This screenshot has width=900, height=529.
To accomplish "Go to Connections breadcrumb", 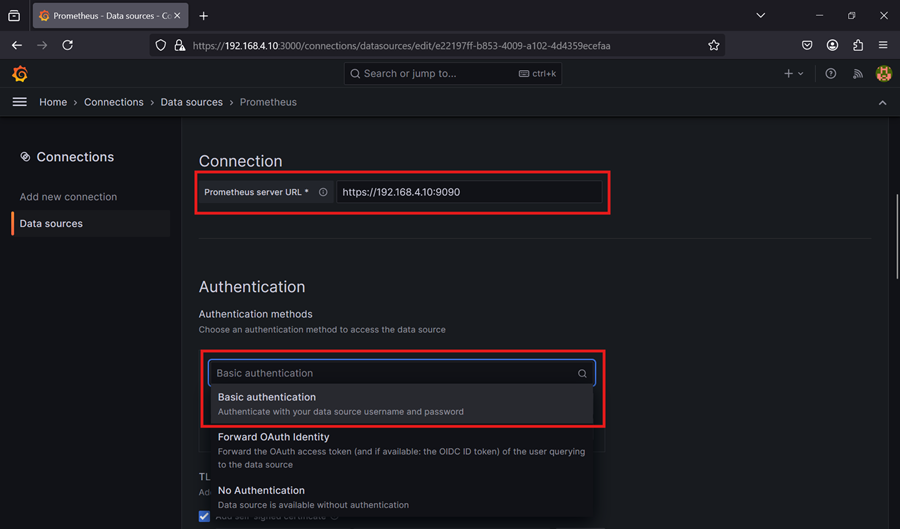I will point(114,102).
